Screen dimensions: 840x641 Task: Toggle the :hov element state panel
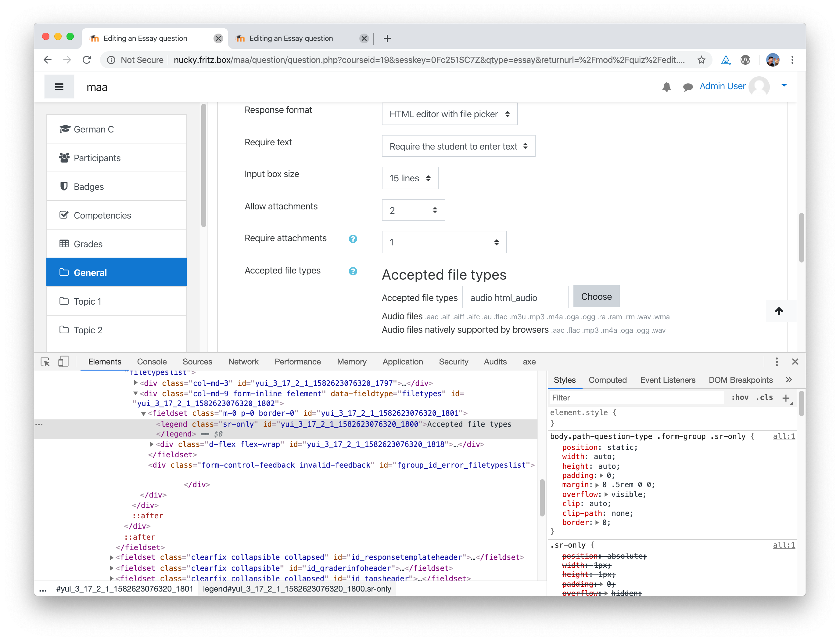pyautogui.click(x=739, y=397)
